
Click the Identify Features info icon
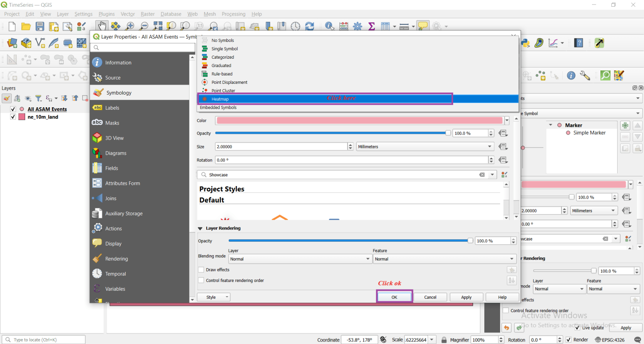pos(330,26)
